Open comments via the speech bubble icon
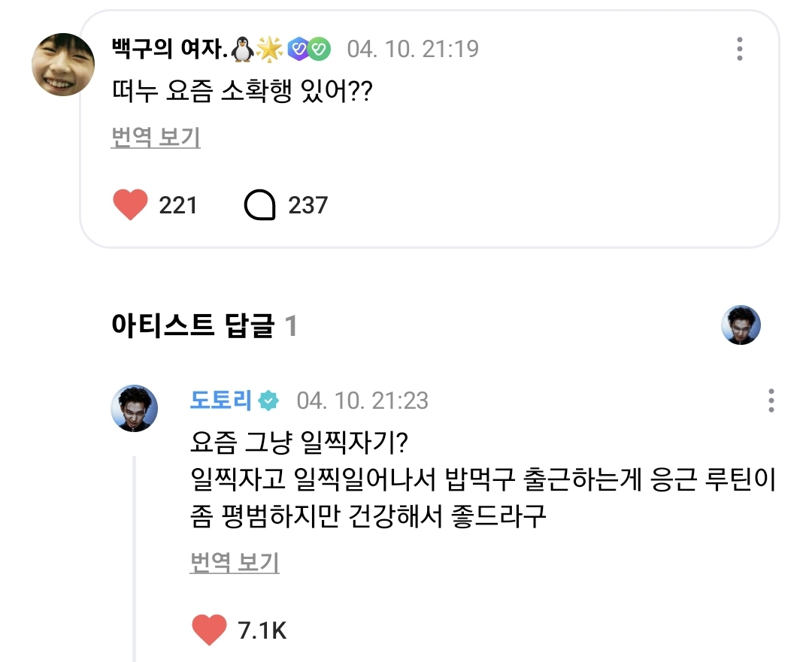The width and height of the screenshot is (812, 662). coord(260,205)
